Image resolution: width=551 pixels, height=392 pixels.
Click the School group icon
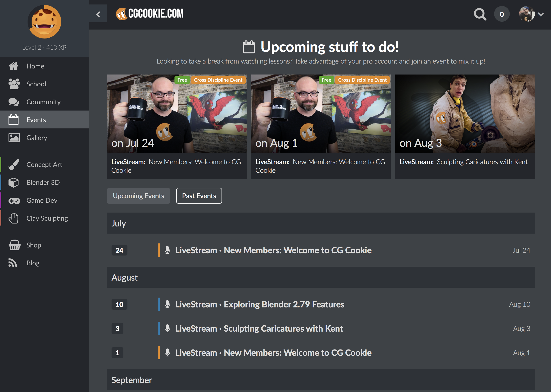pos(14,84)
